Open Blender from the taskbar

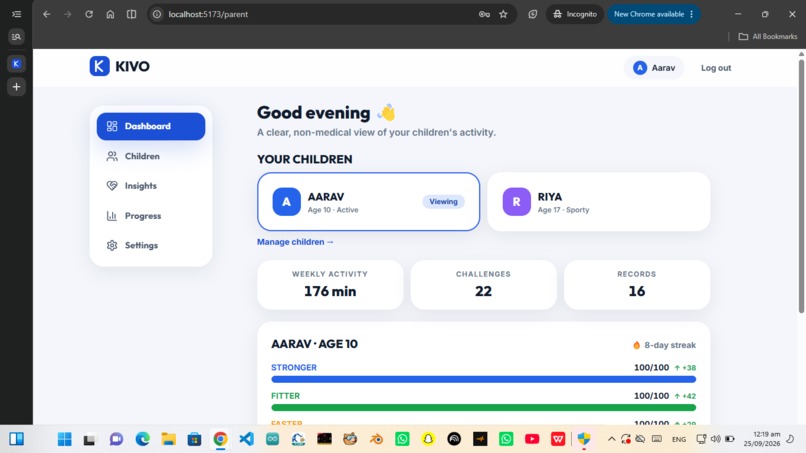[x=376, y=439]
